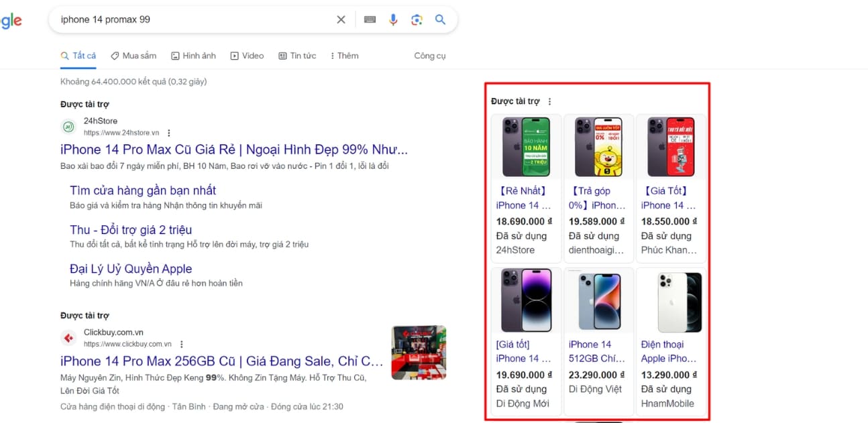The width and height of the screenshot is (868, 423).
Task: Open the three-dot menu beside Được tài trợ
Action: [x=549, y=101]
